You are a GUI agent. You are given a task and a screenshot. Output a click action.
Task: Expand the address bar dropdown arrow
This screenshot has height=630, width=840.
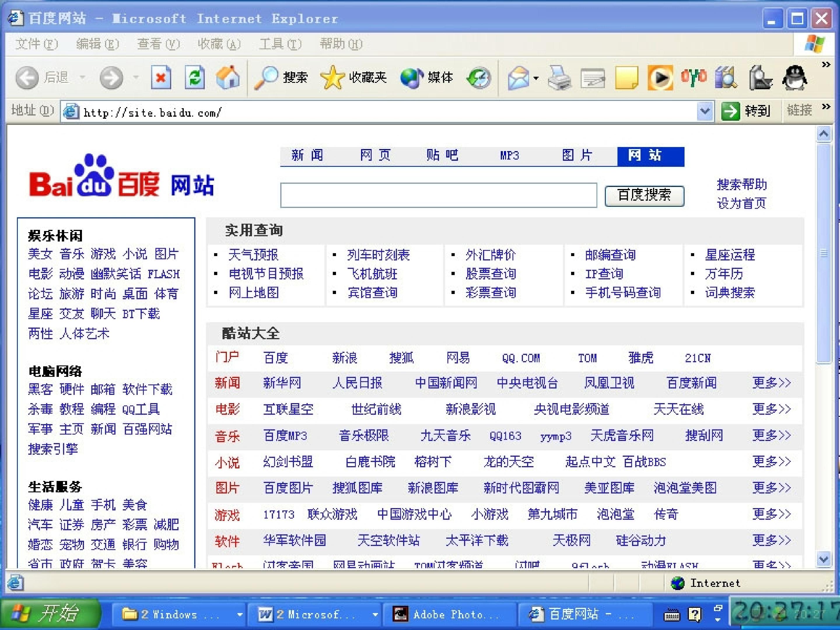(x=705, y=111)
